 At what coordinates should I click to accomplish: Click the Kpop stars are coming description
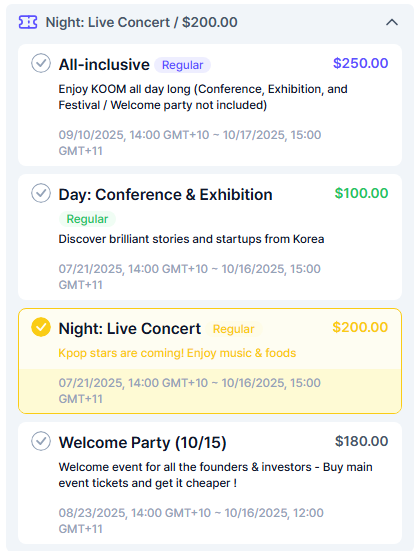click(177, 353)
